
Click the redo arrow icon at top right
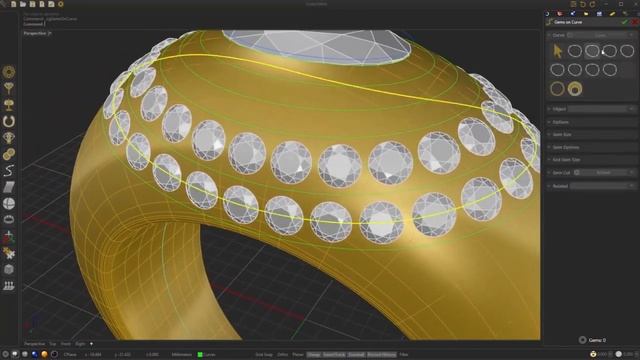tap(592, 4)
